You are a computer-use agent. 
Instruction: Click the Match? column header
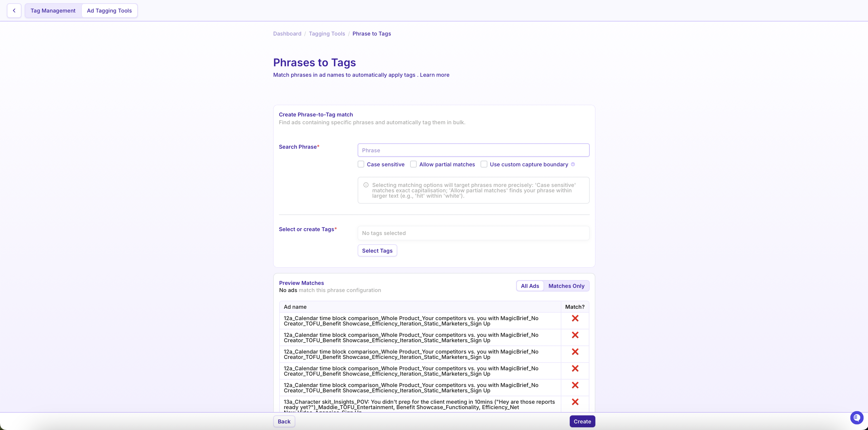tap(575, 307)
